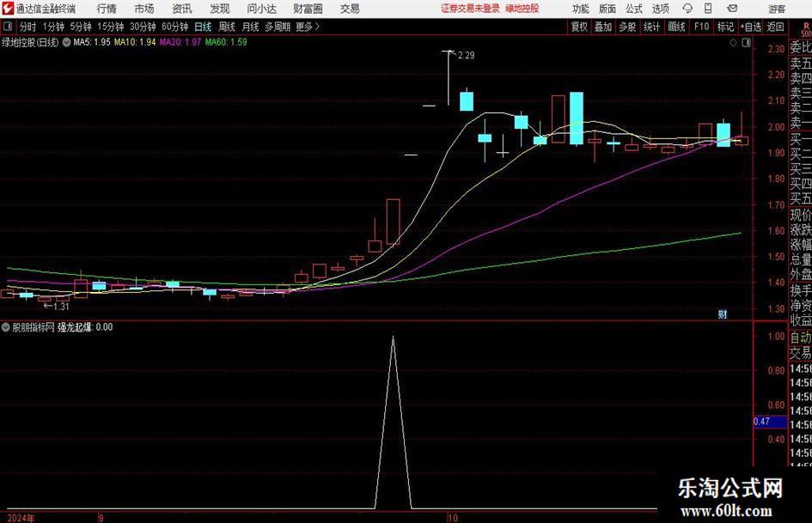Switch to 60分钟 chart period
The image size is (812, 523).
(174, 27)
